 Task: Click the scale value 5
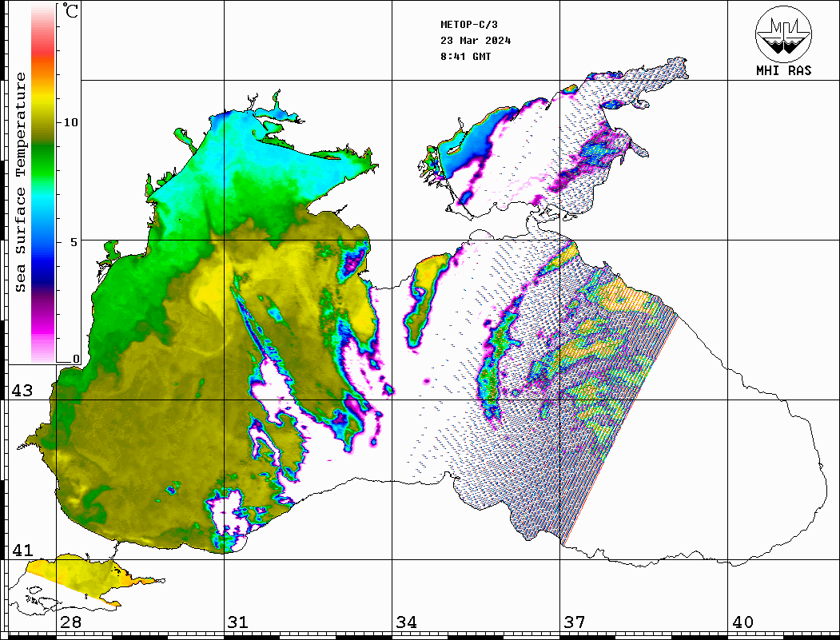pyautogui.click(x=74, y=242)
